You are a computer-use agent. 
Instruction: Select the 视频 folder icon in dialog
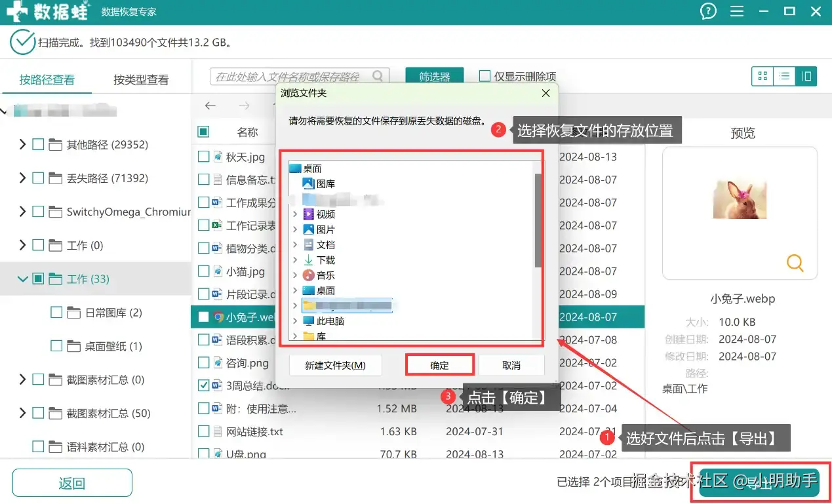click(x=308, y=214)
